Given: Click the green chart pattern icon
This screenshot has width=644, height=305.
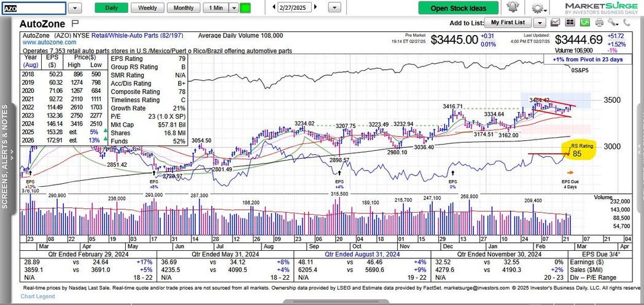Looking at the screenshot, I should pos(585,22).
